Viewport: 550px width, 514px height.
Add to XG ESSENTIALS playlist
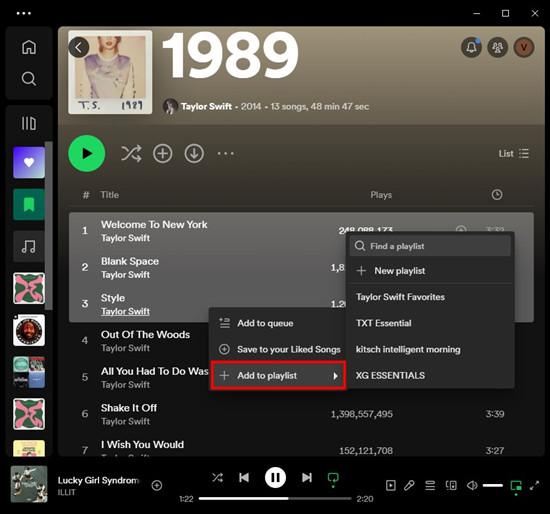pyautogui.click(x=430, y=375)
